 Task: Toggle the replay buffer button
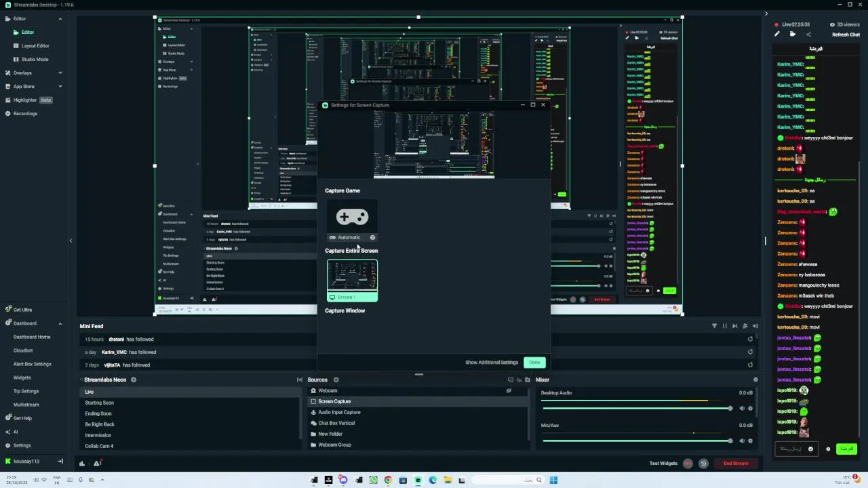click(x=703, y=464)
